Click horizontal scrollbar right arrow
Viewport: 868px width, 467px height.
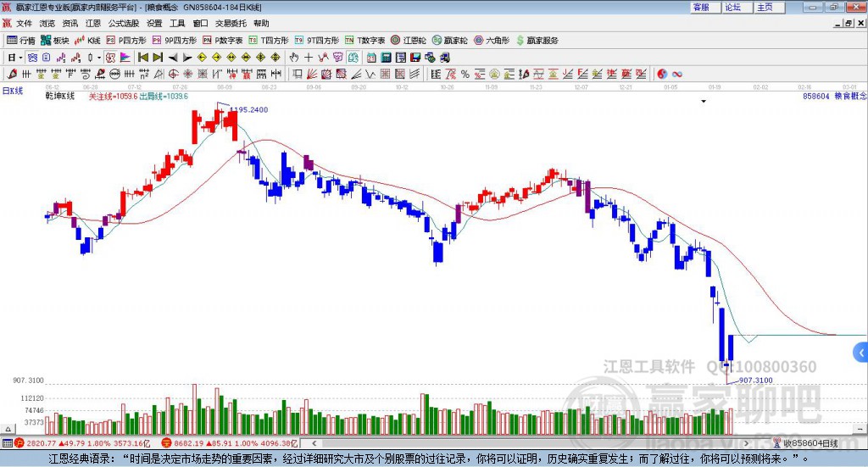746,443
